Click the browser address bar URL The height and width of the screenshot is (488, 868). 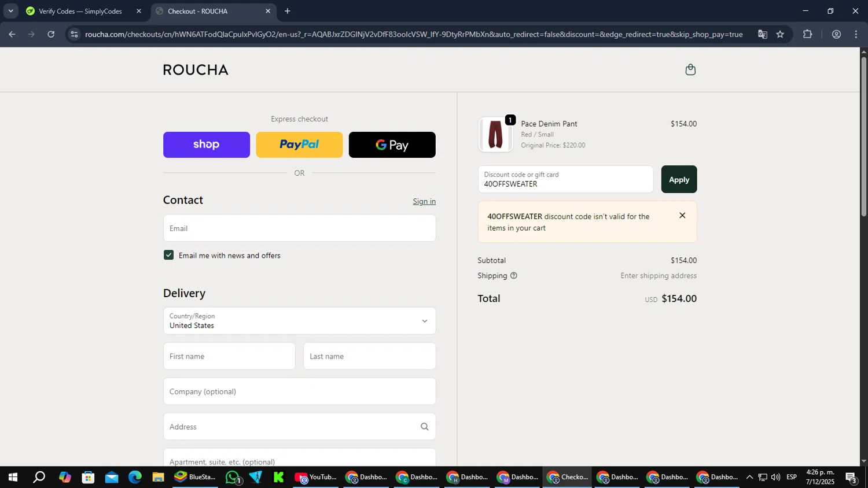414,34
